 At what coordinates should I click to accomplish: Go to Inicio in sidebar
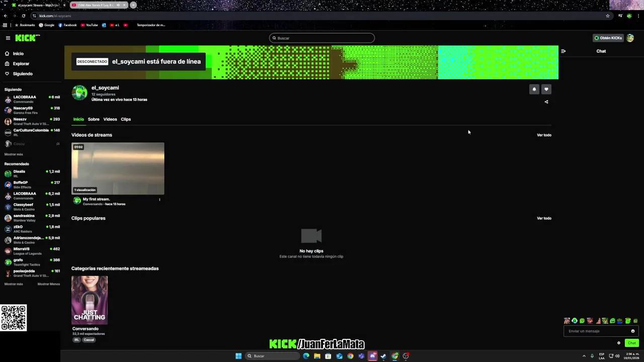point(18,54)
